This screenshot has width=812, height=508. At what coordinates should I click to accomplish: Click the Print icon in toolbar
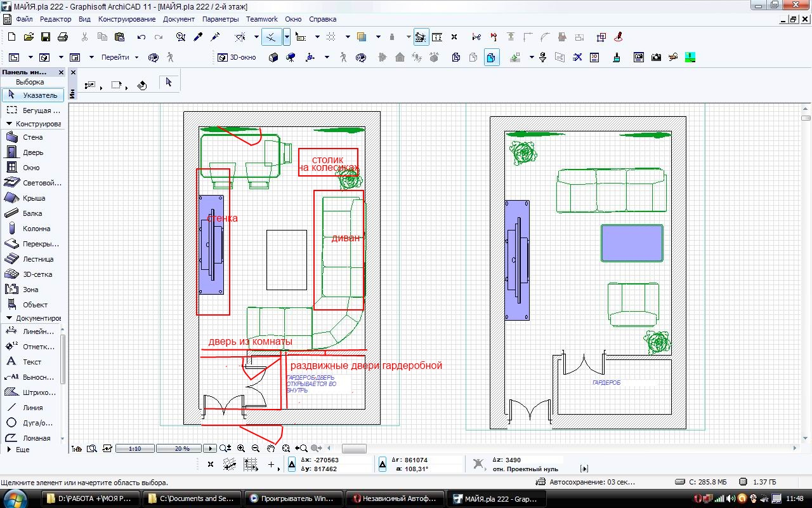(63, 37)
